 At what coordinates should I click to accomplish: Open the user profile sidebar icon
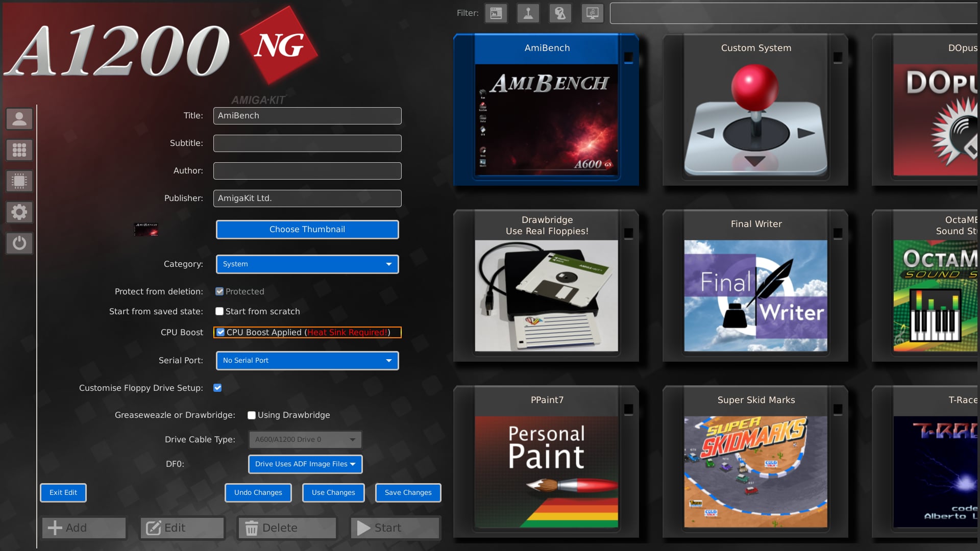click(19, 119)
